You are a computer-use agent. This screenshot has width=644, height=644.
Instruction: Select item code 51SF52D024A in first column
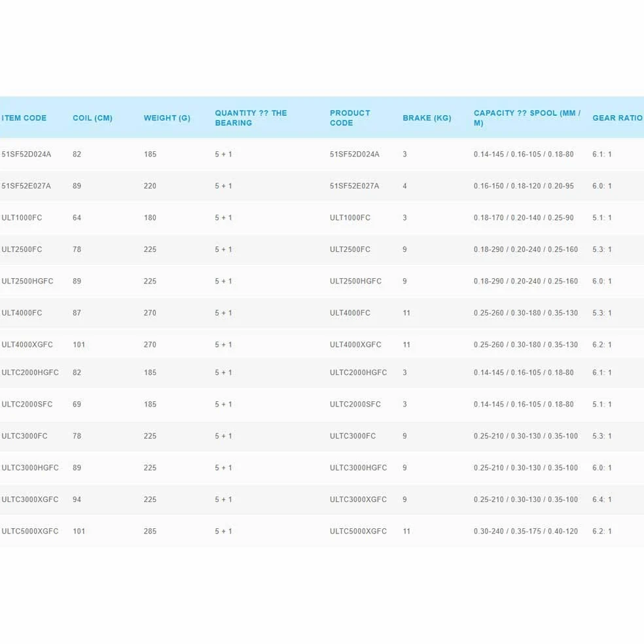click(x=26, y=154)
